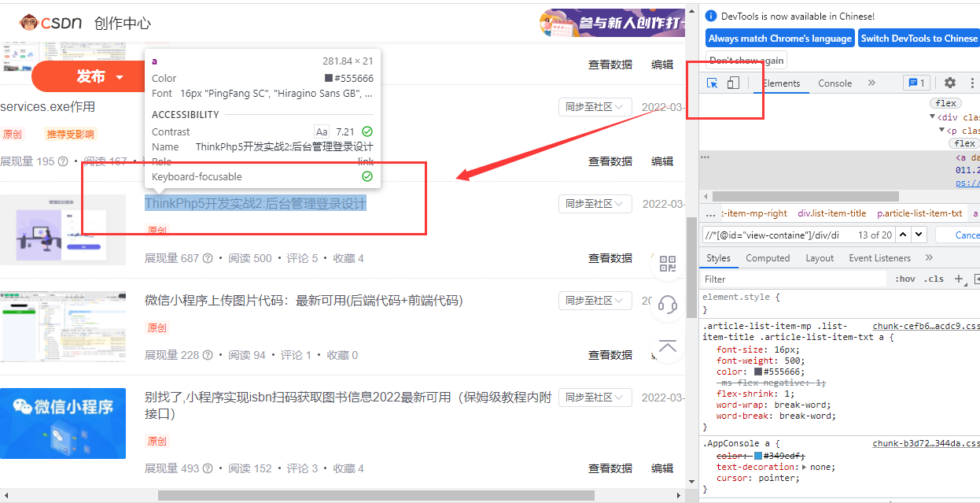Click the first flex badge above div

tap(946, 103)
